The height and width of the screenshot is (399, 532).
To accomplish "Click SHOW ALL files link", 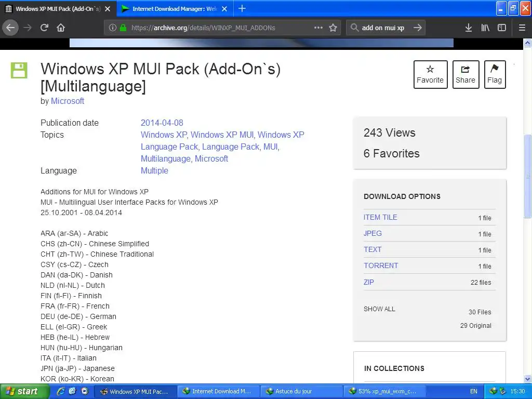I will (x=379, y=309).
